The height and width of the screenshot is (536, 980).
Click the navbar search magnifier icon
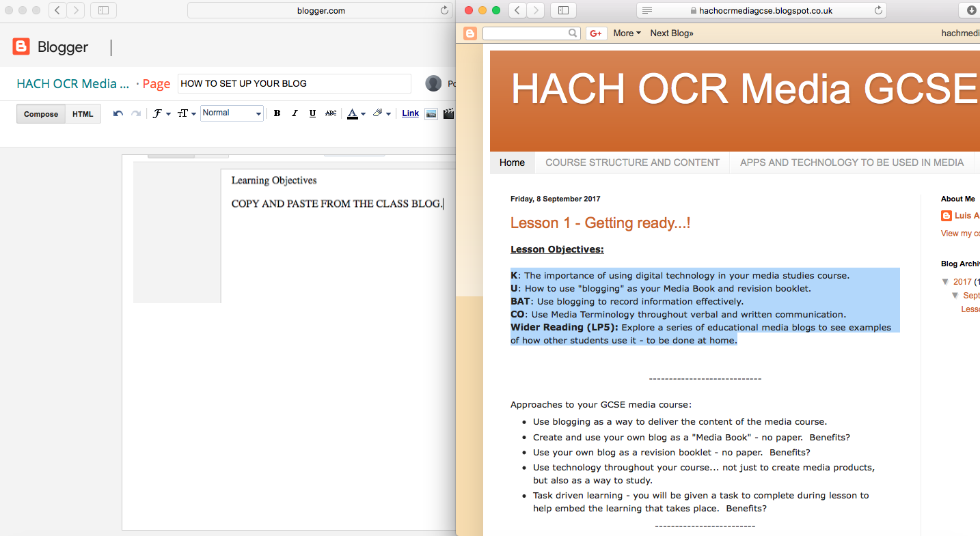[573, 33]
